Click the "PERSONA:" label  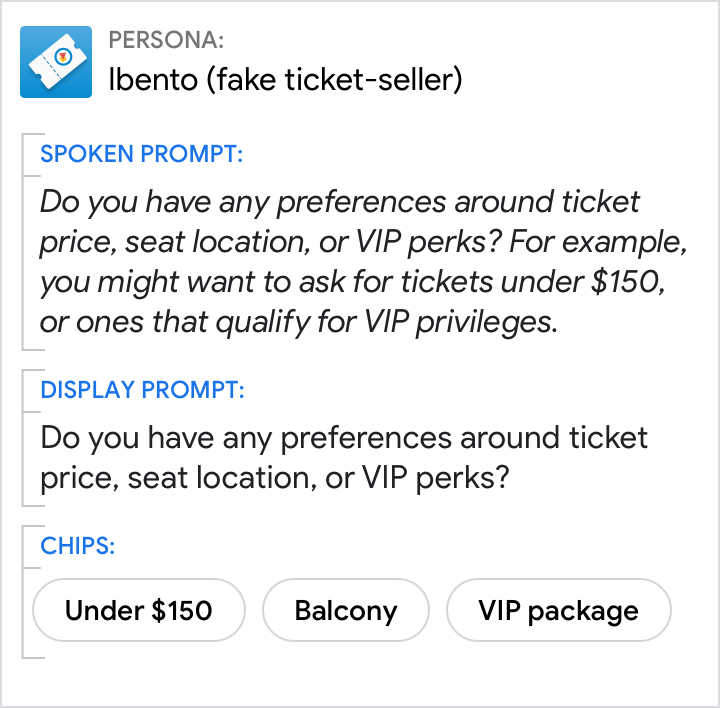(x=166, y=40)
